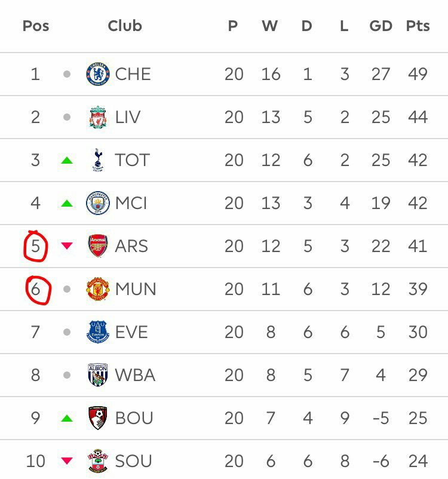
Task: Open the CHE team name link
Action: 133,74
